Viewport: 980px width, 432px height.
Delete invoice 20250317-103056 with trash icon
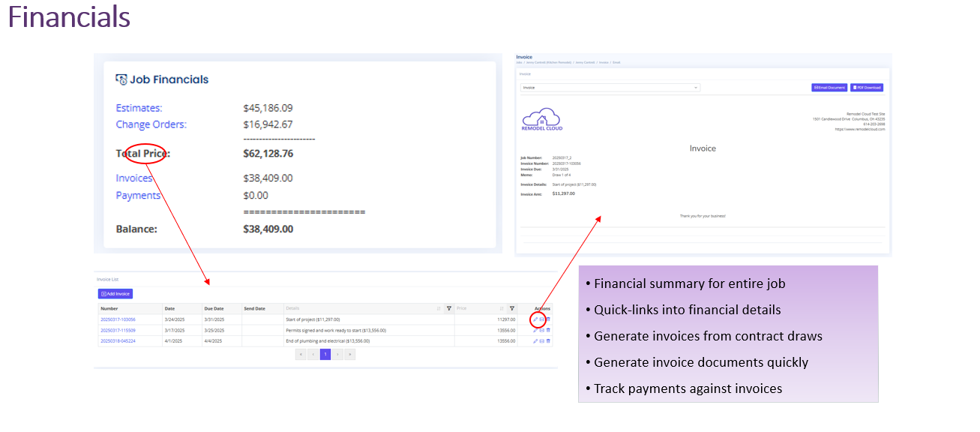(x=548, y=319)
